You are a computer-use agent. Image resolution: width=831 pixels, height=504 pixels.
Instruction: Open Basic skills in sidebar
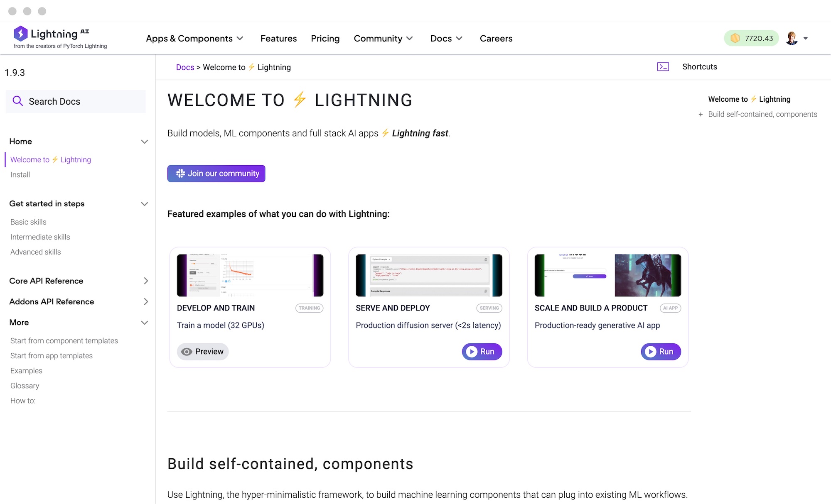(x=28, y=222)
